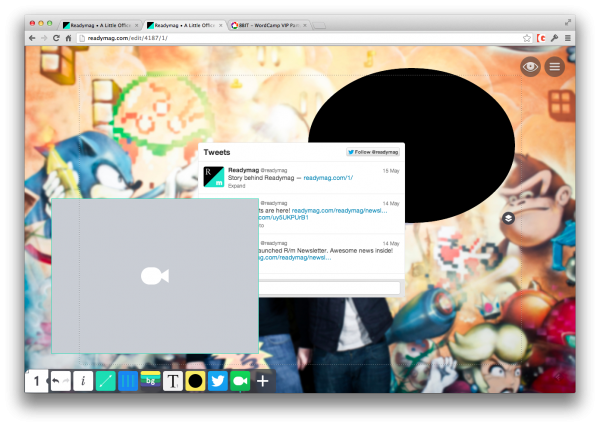Open the blue grid columns tool
Image resolution: width=600 pixels, height=427 pixels.
[x=128, y=381]
